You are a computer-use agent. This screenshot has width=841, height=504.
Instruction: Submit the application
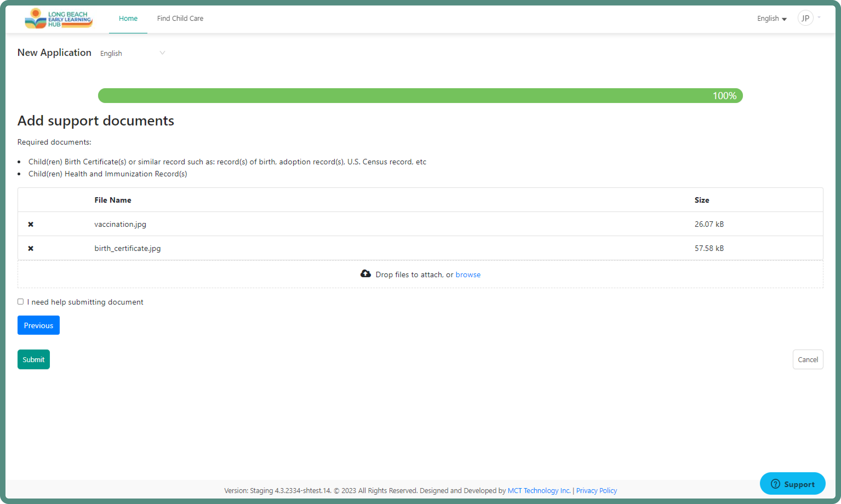(34, 359)
